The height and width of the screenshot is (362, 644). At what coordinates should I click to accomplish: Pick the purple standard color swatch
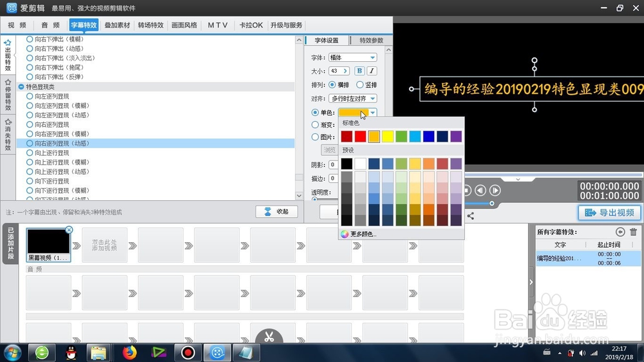tap(456, 137)
